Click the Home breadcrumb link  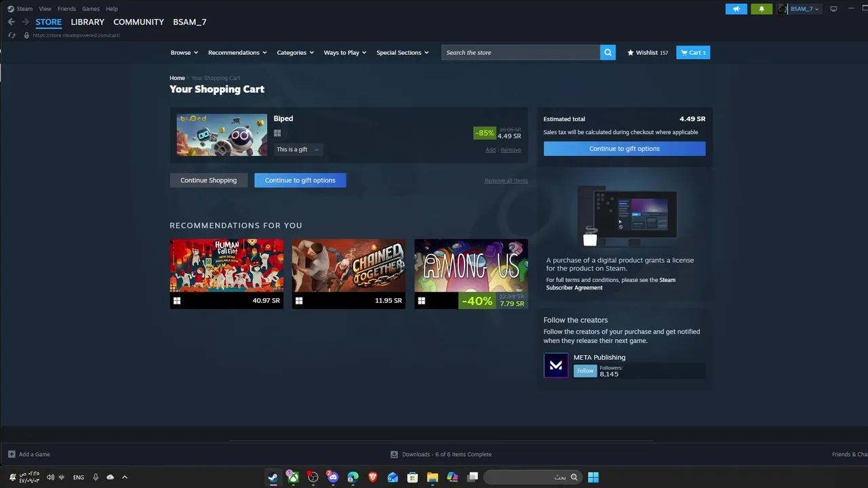pos(177,78)
